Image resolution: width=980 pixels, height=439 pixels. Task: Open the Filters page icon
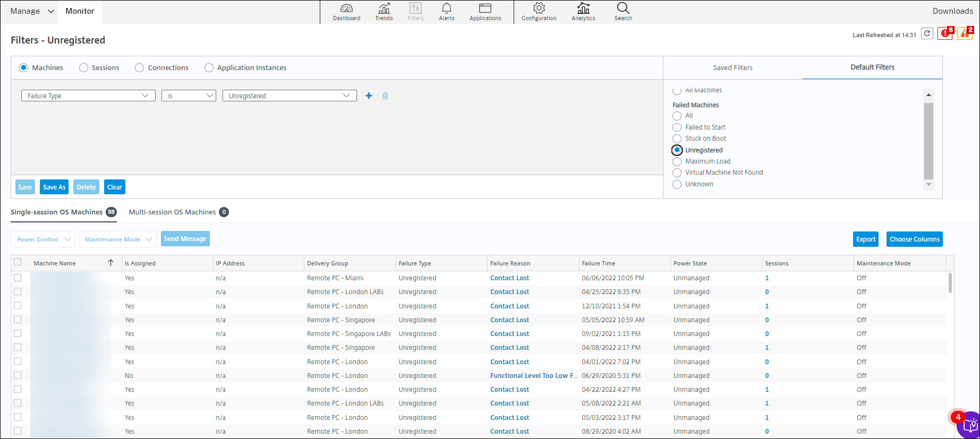415,12
